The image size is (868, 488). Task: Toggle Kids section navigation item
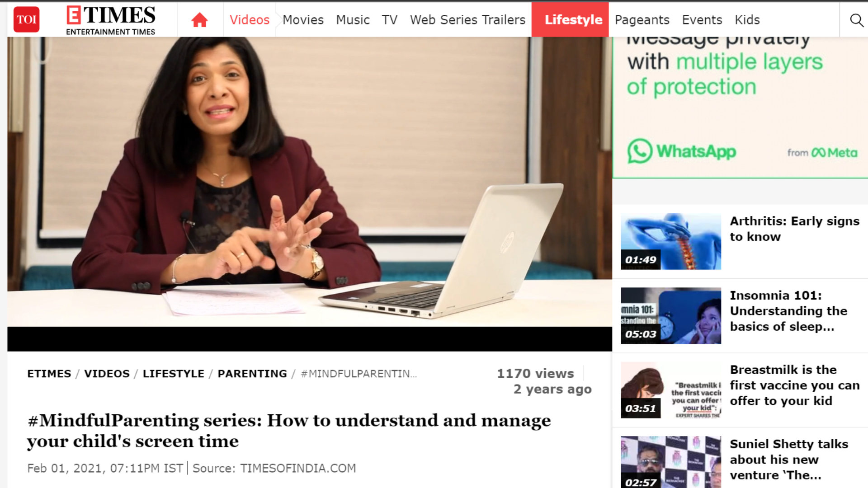click(747, 20)
